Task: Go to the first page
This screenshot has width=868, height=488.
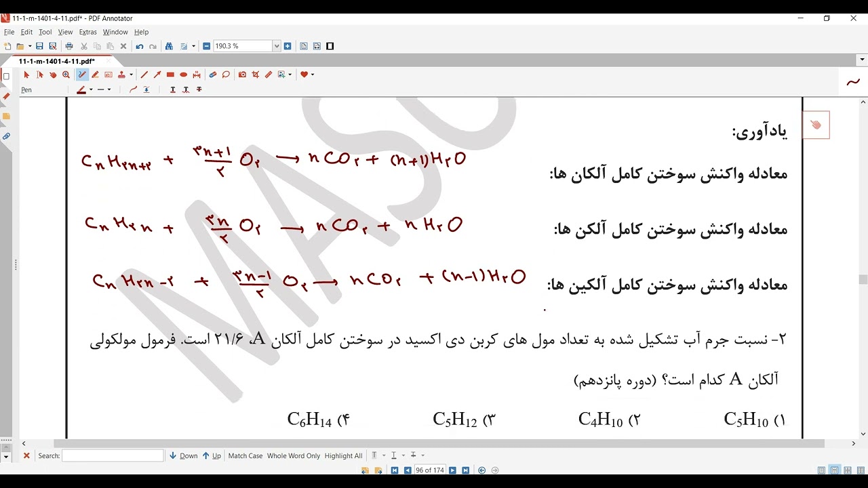Action: pyautogui.click(x=394, y=470)
